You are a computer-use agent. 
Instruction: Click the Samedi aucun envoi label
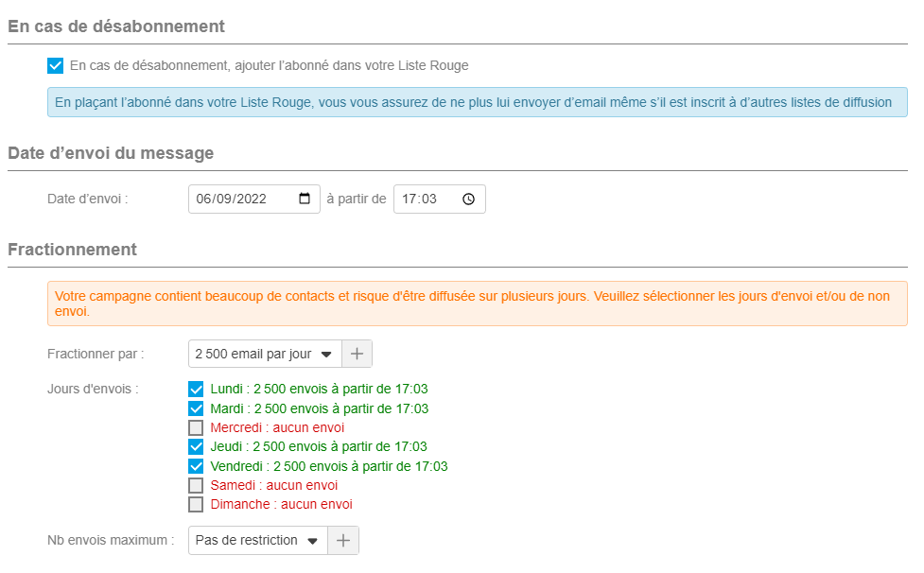tap(274, 485)
